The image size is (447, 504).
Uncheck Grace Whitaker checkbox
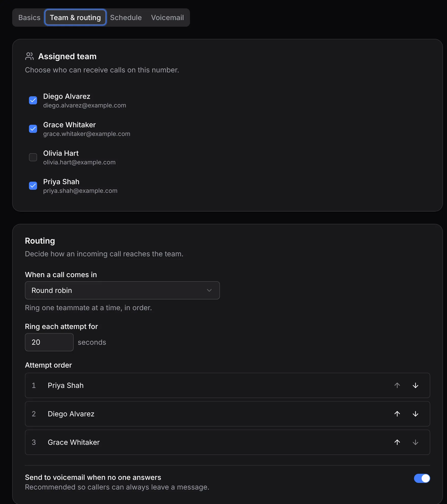click(33, 129)
